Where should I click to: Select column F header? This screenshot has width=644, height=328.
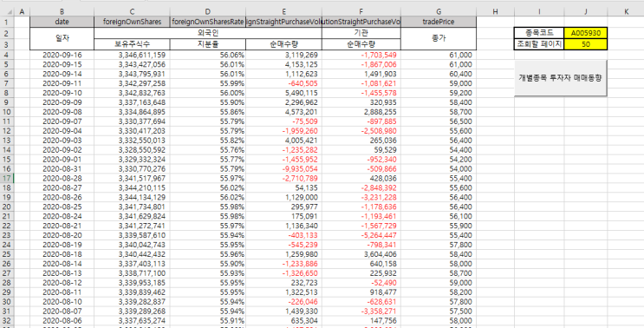tap(361, 12)
